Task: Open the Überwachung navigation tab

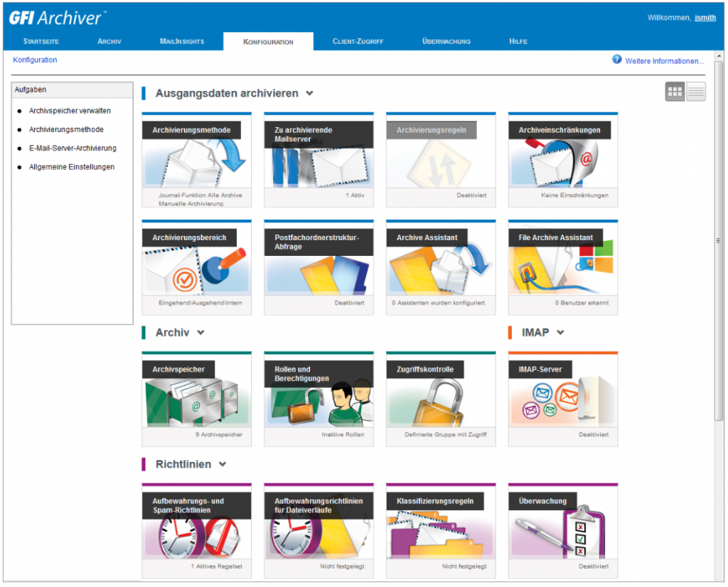Action: [x=446, y=41]
